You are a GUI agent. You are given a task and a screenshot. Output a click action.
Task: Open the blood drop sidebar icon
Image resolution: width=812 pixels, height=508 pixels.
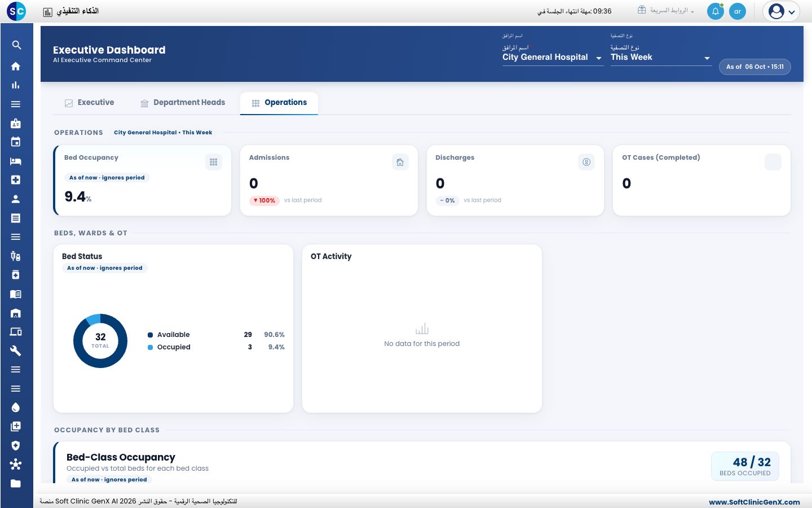[16, 408]
